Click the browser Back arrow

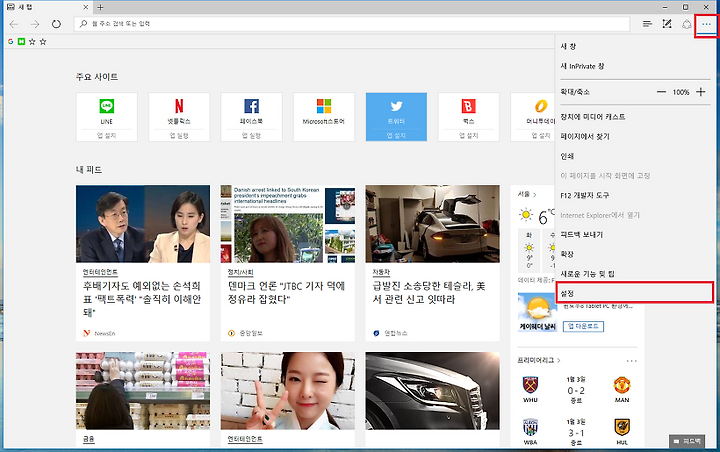14,24
